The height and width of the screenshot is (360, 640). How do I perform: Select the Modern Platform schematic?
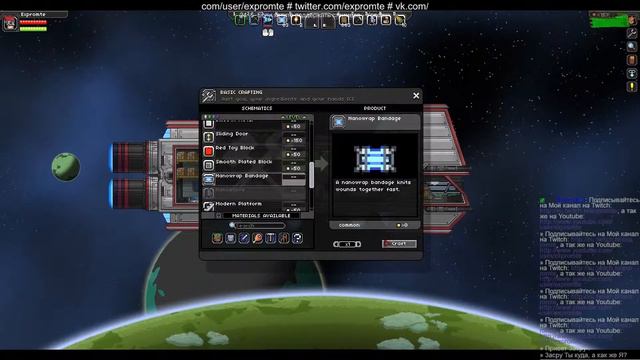pos(255,206)
